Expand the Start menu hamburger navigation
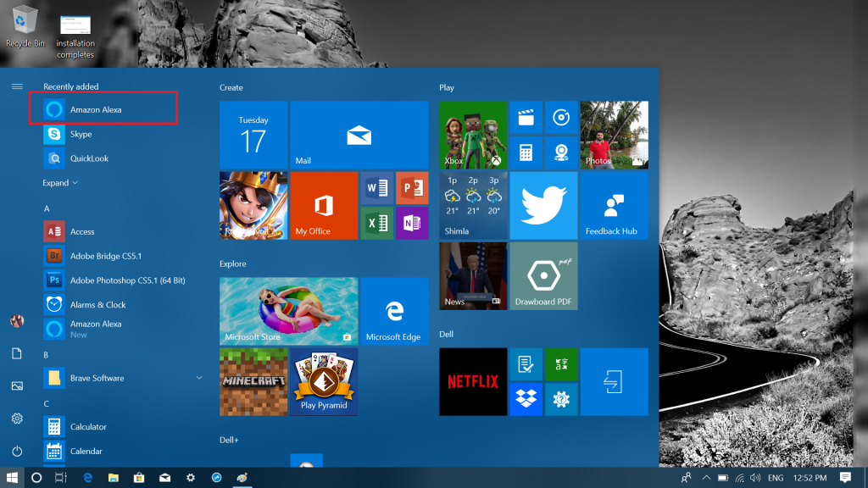Image resolution: width=868 pixels, height=488 pixels. point(17,86)
